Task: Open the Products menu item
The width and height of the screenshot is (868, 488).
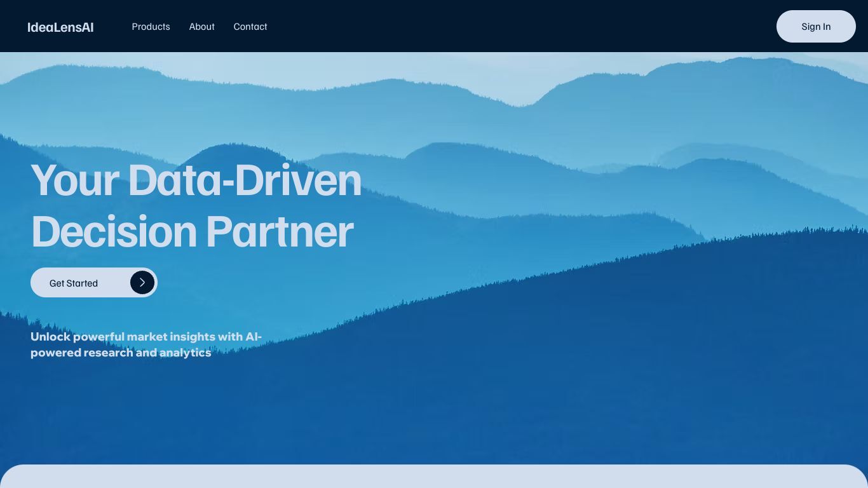Action: (151, 27)
